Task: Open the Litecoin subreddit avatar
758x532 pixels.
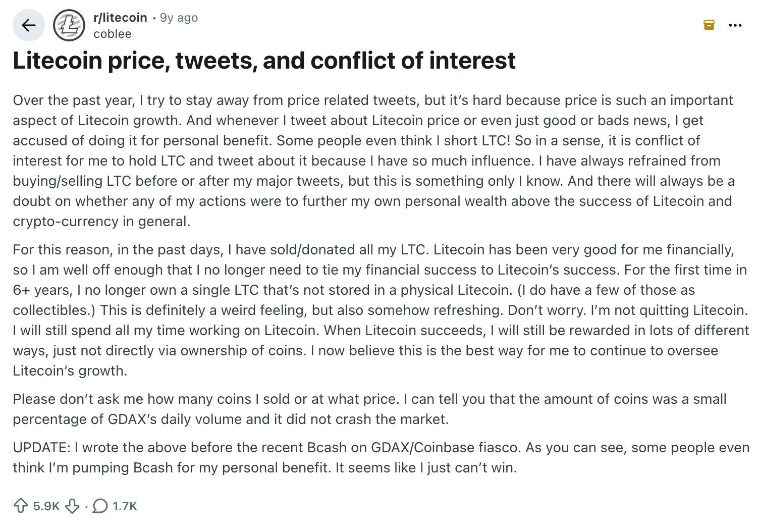Action: pos(69,25)
